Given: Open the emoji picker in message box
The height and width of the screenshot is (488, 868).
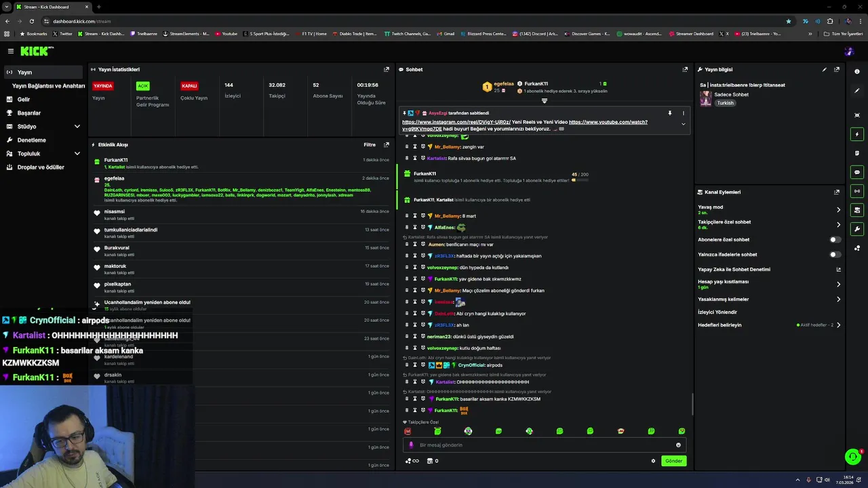Looking at the screenshot, I should coord(678,445).
